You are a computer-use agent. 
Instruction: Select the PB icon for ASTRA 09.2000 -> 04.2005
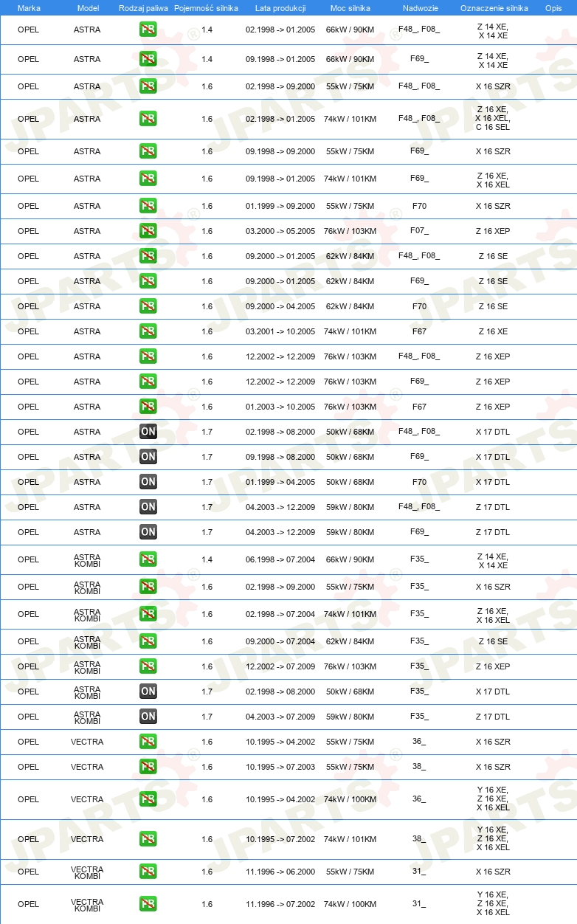(x=148, y=307)
